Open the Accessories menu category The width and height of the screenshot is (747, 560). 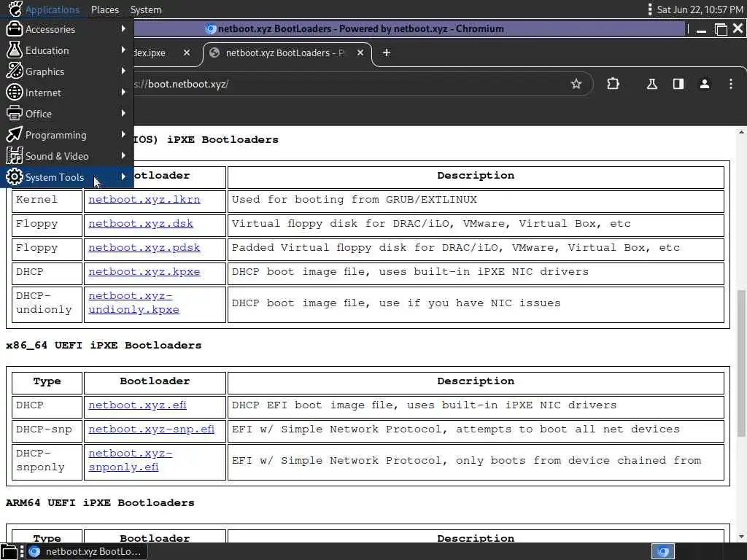click(66, 29)
